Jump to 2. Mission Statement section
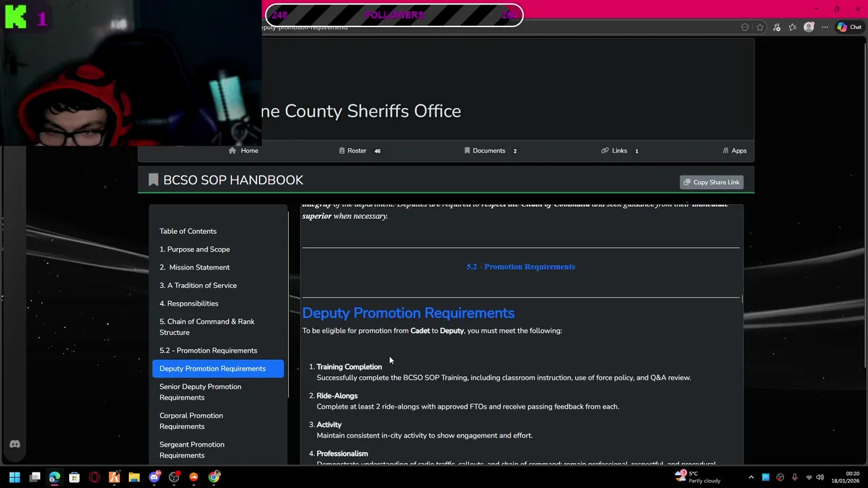868x488 pixels. coord(195,268)
